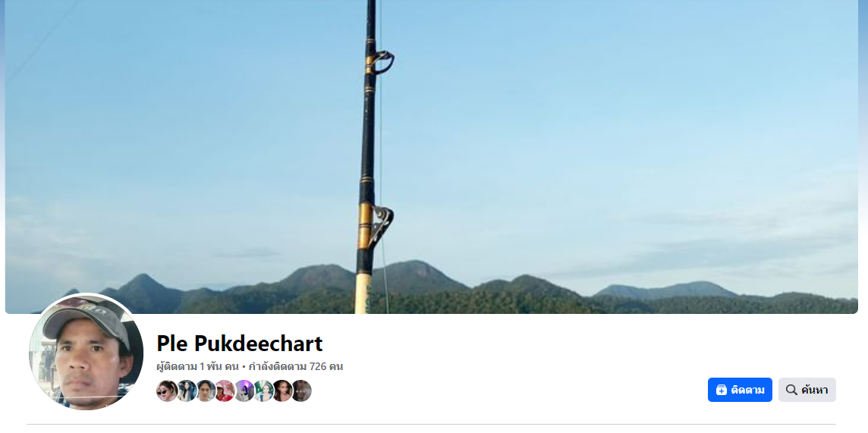Open Ple Pukdeechart's profile picture
Viewport: 868px width, 433px height.
coord(86,352)
